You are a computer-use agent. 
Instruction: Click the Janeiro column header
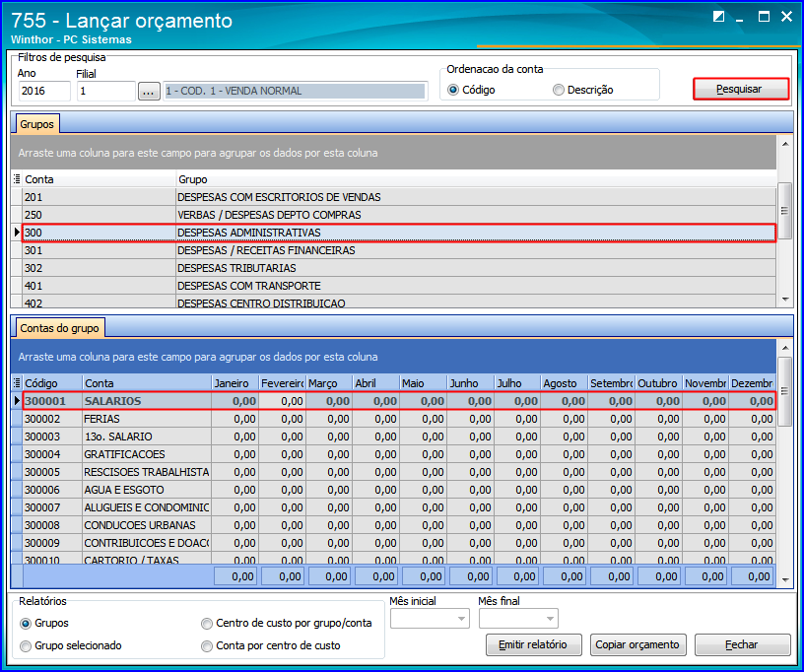pyautogui.click(x=234, y=383)
